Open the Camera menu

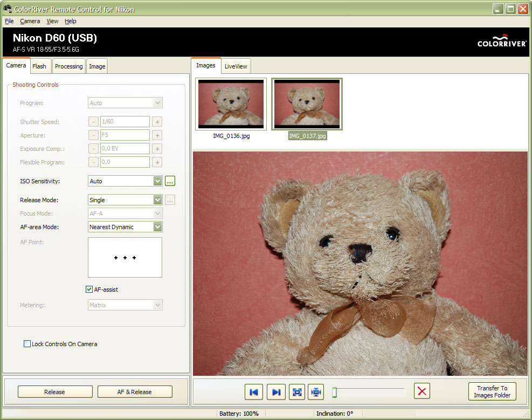pos(30,21)
